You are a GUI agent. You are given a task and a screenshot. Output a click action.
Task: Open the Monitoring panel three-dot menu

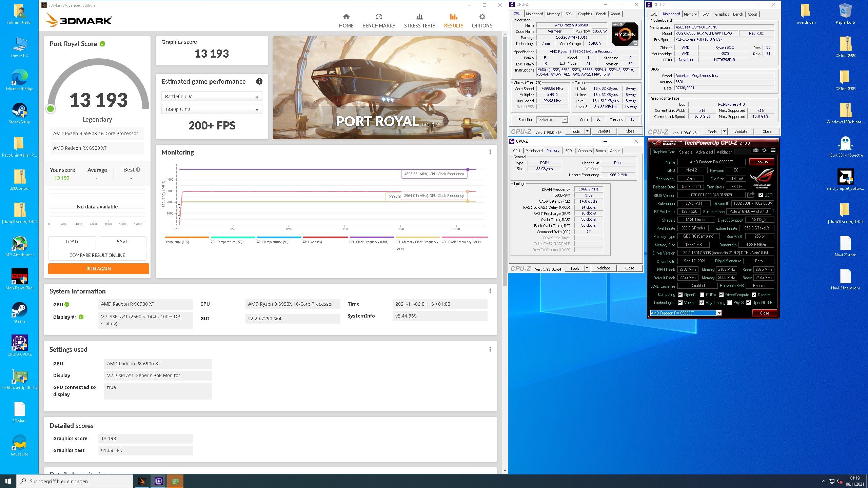click(490, 152)
